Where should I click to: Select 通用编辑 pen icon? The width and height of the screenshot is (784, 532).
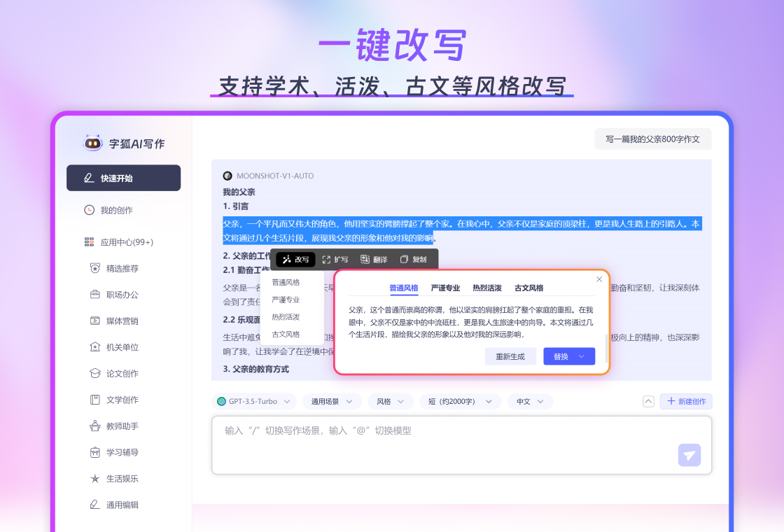tap(95, 505)
